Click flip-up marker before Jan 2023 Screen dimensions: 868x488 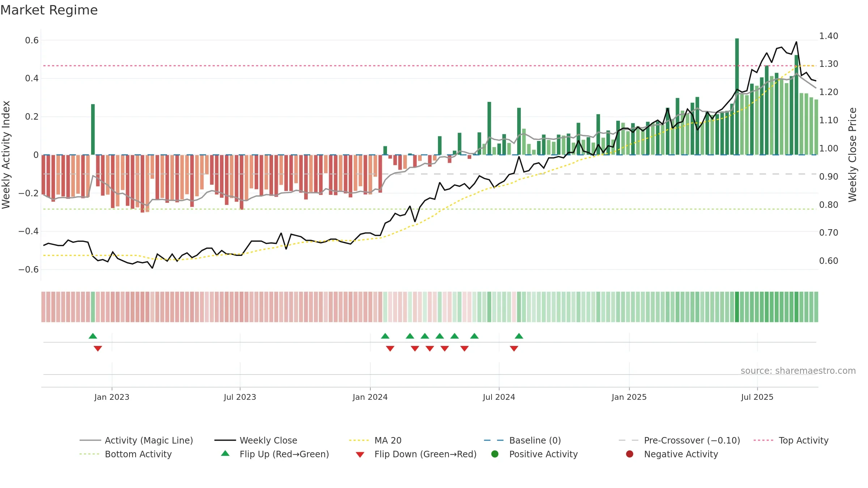click(x=93, y=336)
